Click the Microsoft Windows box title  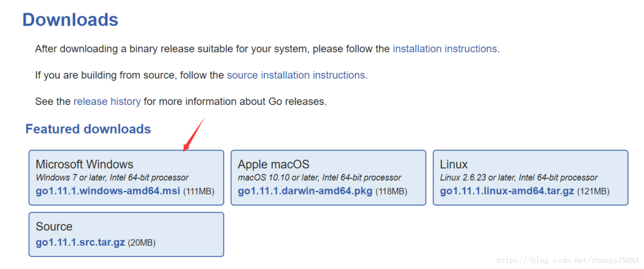click(x=85, y=164)
